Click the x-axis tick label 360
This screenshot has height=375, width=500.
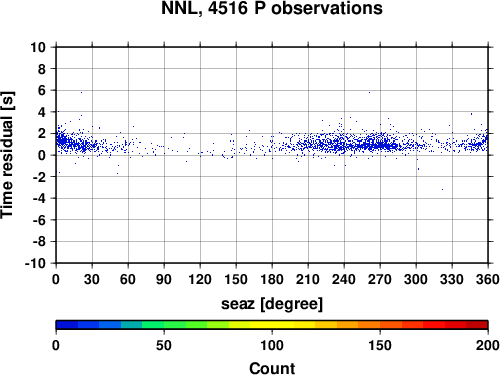click(488, 279)
